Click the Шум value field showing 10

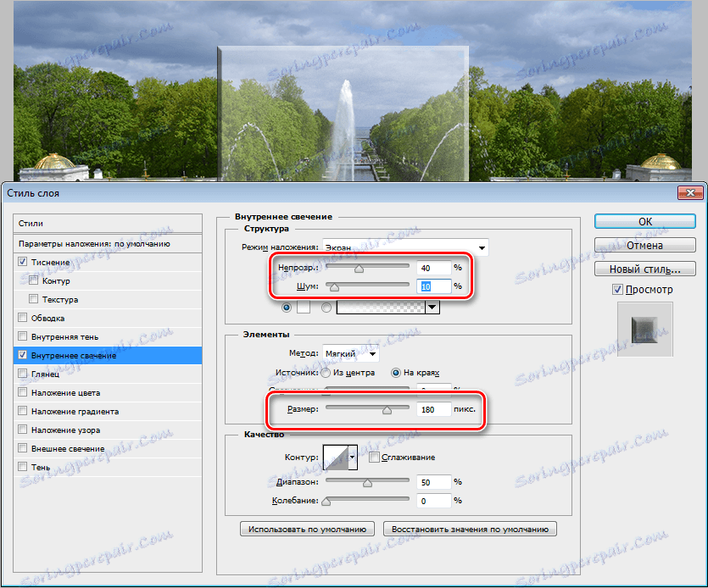click(433, 286)
